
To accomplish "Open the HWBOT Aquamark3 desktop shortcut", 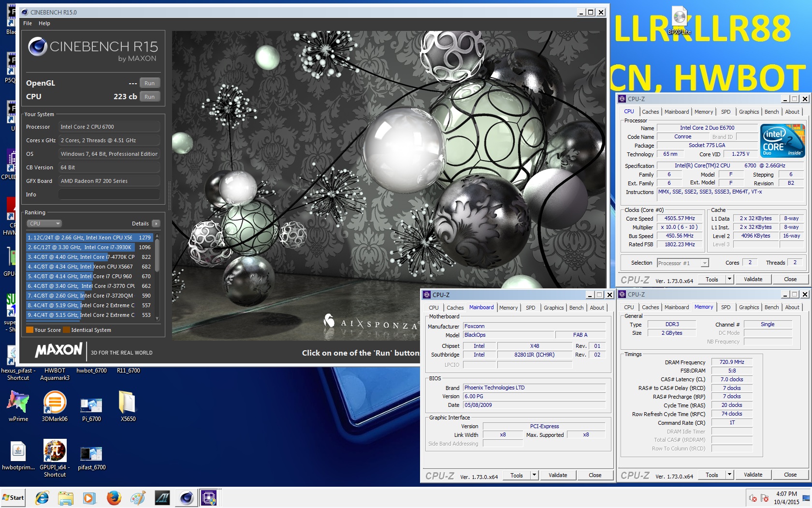I will (x=55, y=374).
